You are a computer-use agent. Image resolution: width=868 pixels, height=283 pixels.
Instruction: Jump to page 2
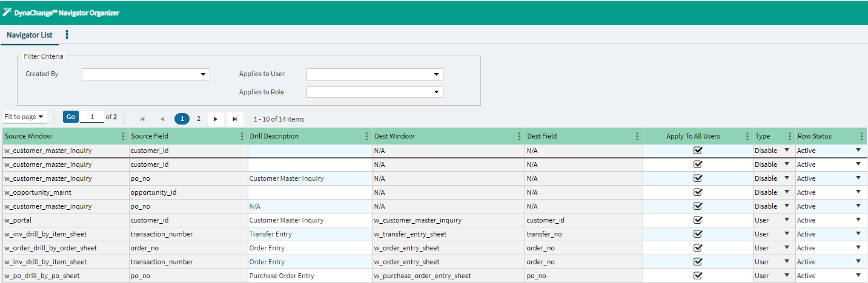click(198, 119)
